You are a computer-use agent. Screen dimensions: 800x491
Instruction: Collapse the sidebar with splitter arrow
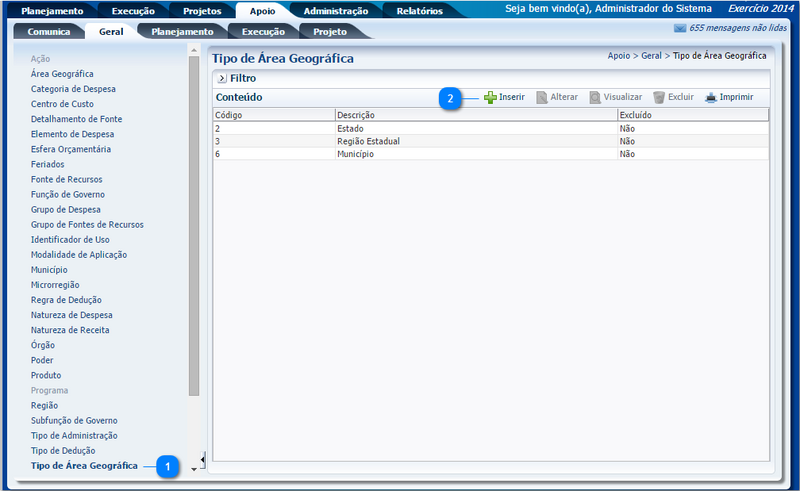click(x=203, y=459)
